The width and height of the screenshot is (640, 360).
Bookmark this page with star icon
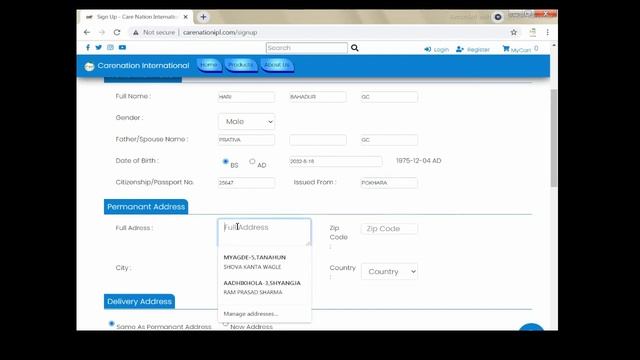tap(513, 32)
